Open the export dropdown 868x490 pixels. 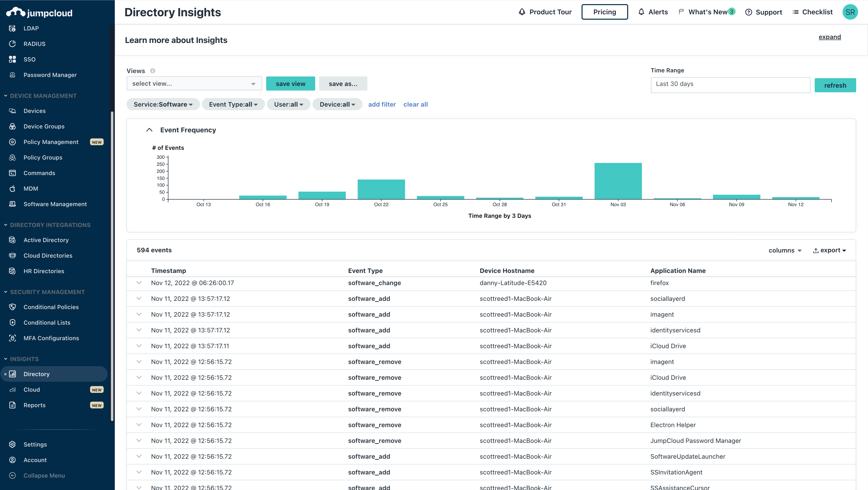pos(829,250)
